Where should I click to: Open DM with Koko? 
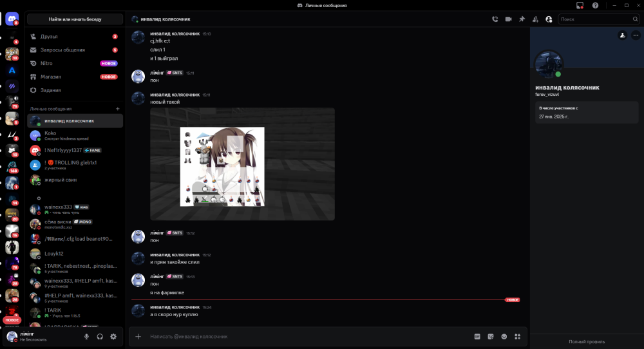(x=75, y=135)
